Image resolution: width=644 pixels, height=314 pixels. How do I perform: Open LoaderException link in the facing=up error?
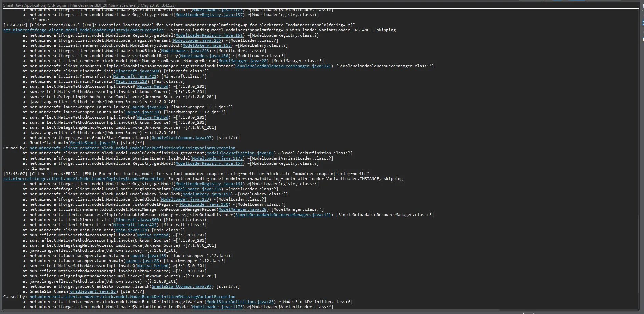point(83,30)
